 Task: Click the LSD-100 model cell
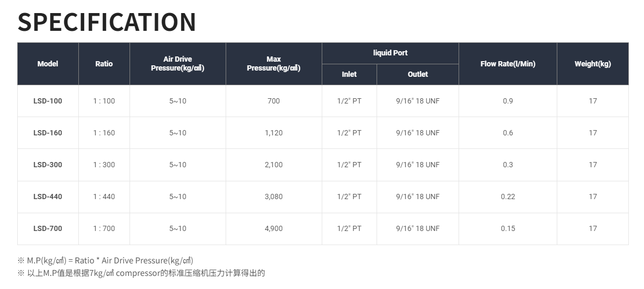coord(48,101)
